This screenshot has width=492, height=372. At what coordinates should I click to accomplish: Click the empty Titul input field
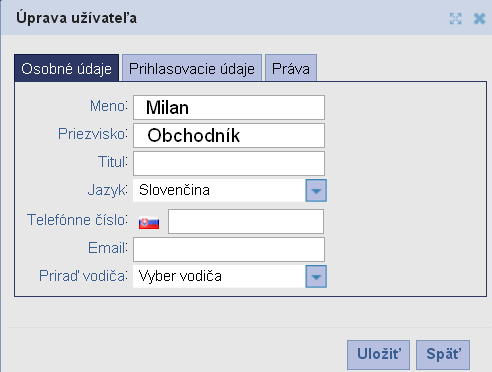[x=229, y=163]
